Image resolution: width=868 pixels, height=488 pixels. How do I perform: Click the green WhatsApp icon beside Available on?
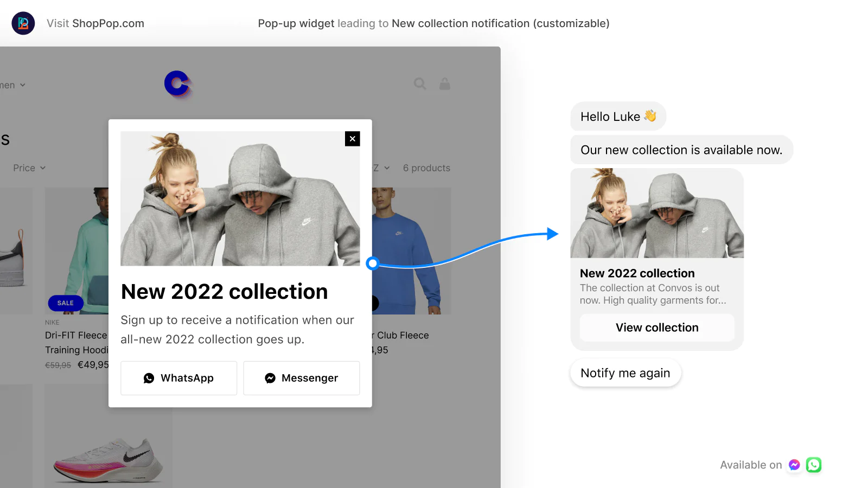pos(813,465)
